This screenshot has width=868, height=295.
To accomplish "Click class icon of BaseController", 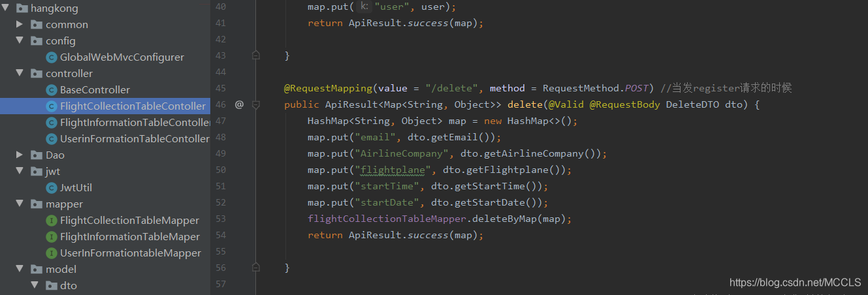I will 51,90.
